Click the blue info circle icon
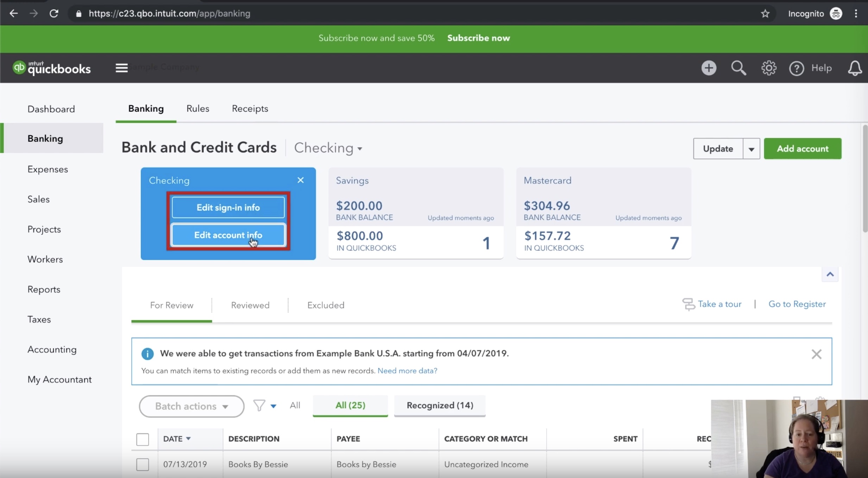Image resolution: width=868 pixels, height=478 pixels. [x=147, y=354]
